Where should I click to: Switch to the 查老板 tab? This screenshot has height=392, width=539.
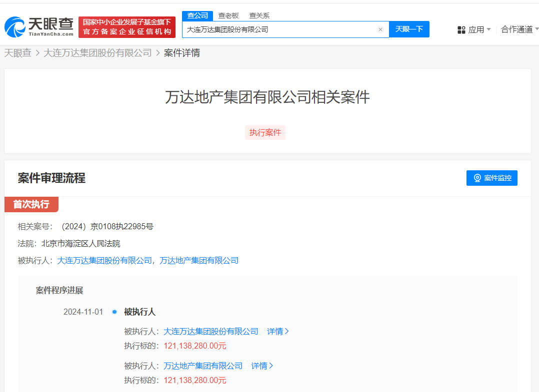(x=228, y=15)
